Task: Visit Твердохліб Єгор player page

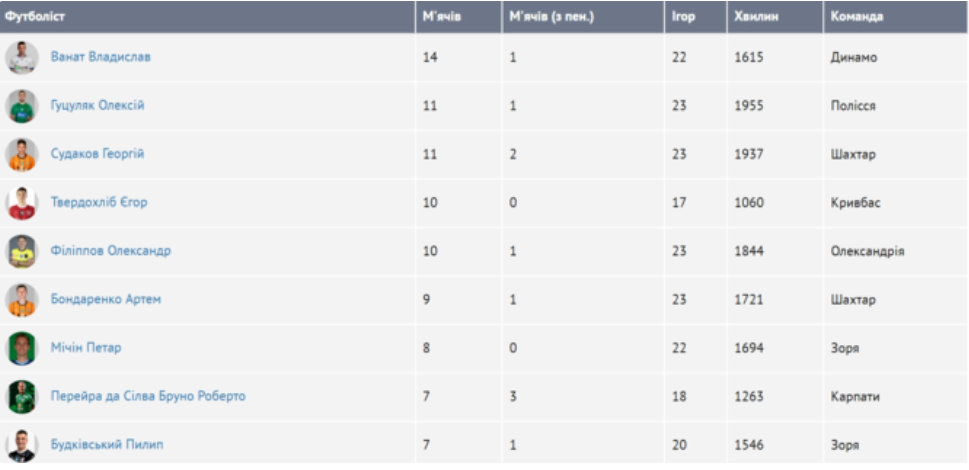Action: coord(99,203)
